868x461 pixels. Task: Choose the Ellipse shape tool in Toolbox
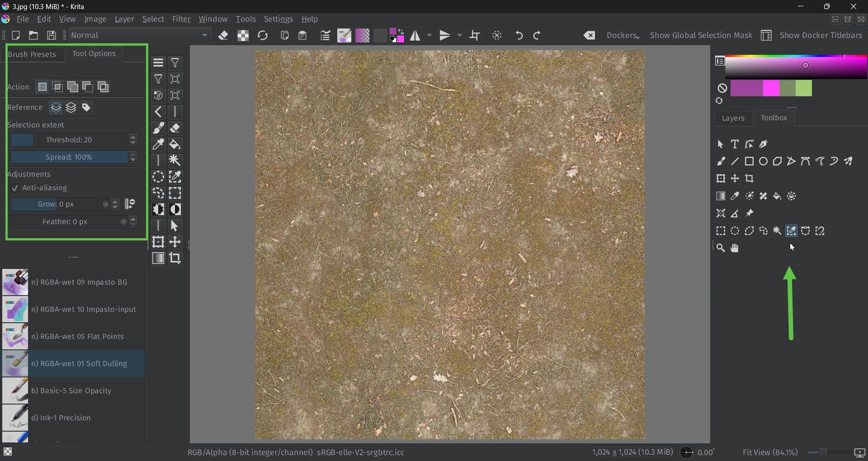763,161
